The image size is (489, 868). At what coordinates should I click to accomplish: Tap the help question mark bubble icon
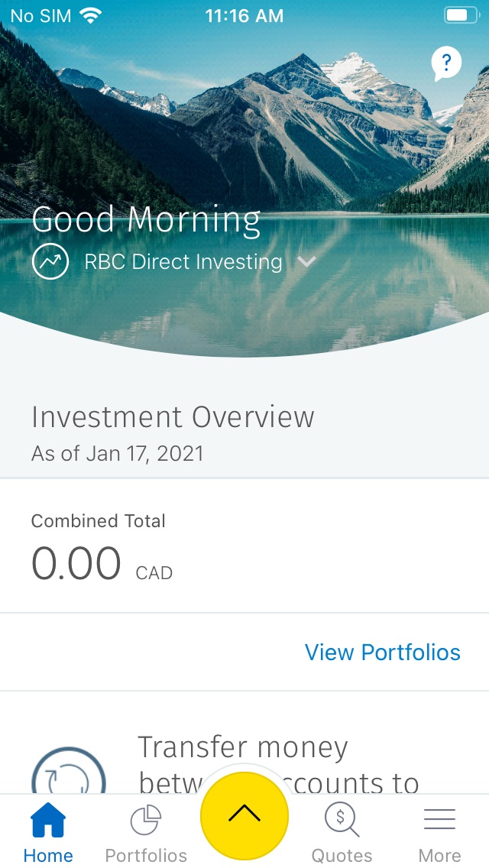pos(446,63)
